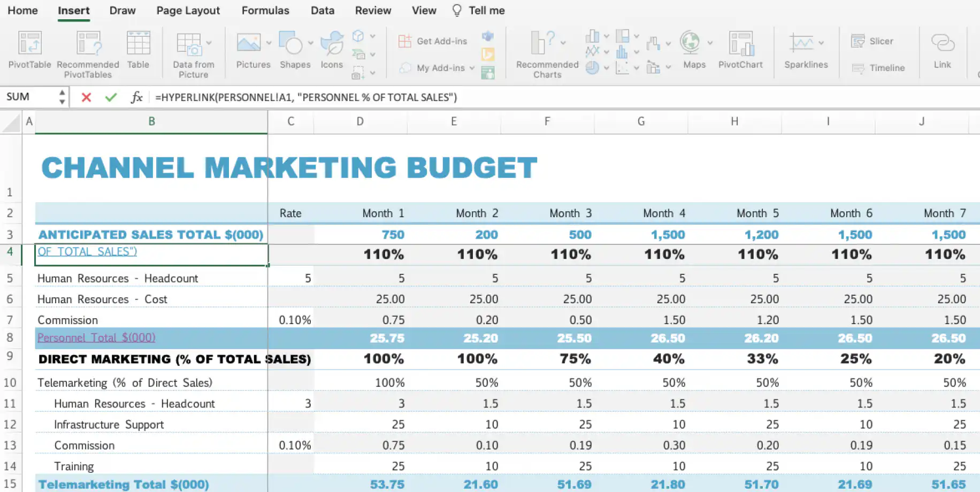Cancel formula entry with the red X
The width and height of the screenshot is (980, 492).
coord(86,97)
